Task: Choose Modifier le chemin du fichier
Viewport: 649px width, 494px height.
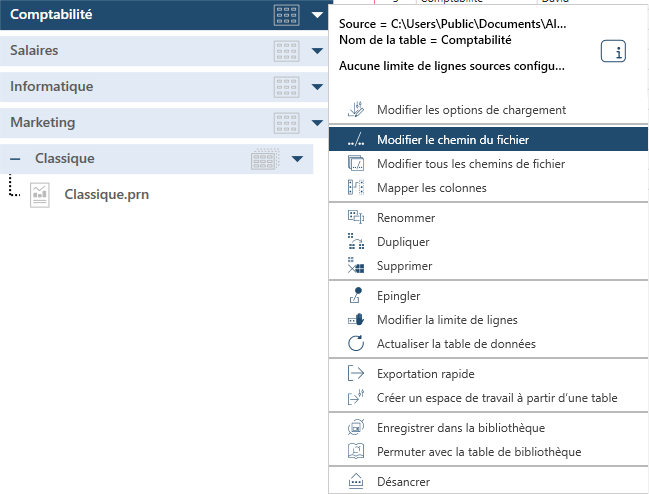Action: (x=453, y=140)
